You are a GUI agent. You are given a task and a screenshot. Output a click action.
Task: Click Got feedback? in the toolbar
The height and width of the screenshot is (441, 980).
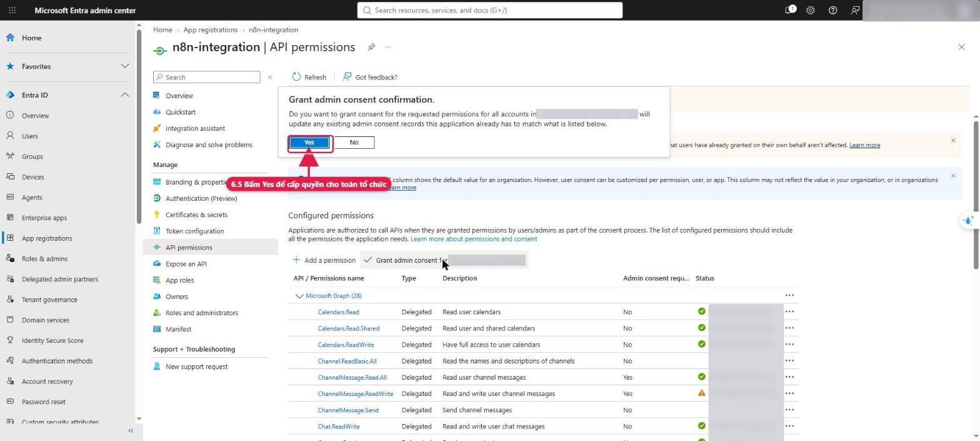pos(370,77)
